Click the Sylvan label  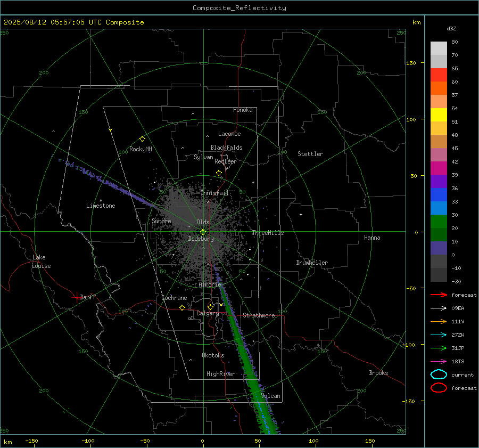pyautogui.click(x=203, y=157)
